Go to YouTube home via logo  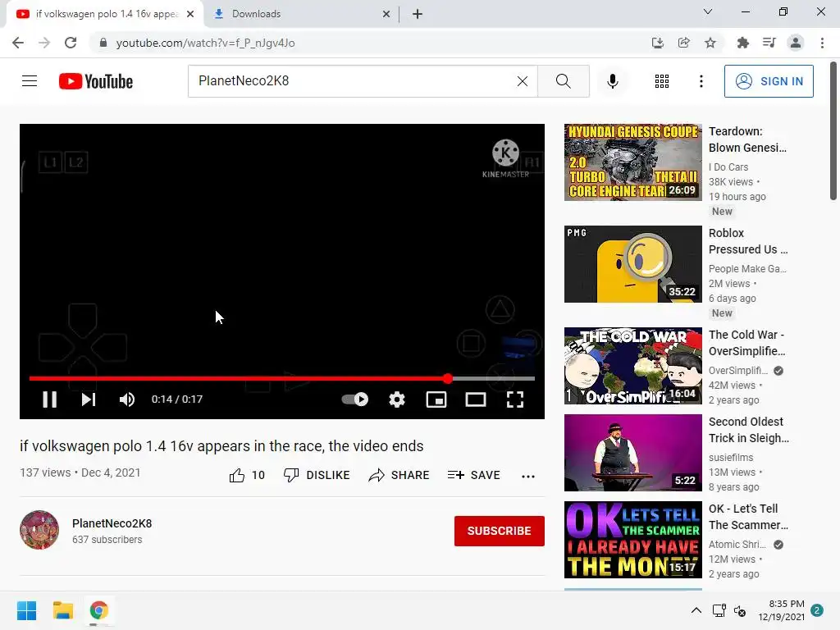96,81
